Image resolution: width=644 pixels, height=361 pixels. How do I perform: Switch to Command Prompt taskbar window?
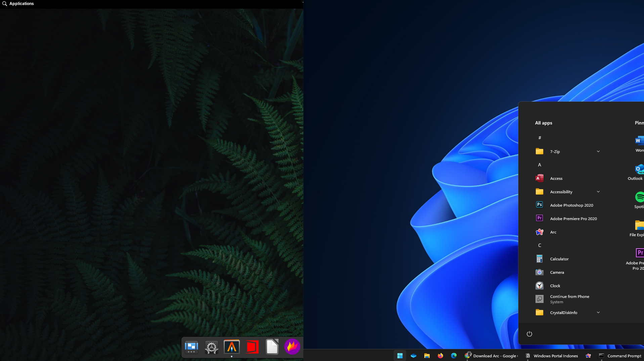(620, 356)
